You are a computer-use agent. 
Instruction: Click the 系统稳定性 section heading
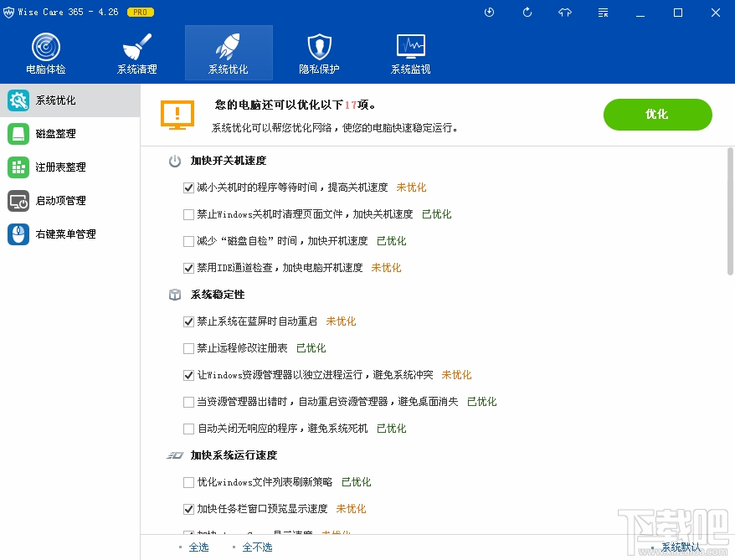click(x=218, y=295)
